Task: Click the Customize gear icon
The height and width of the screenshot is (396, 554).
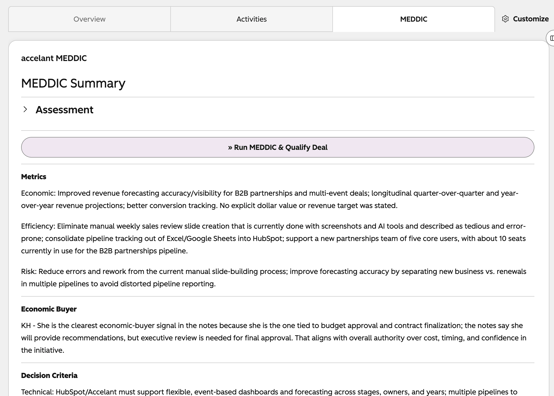Action: click(505, 19)
